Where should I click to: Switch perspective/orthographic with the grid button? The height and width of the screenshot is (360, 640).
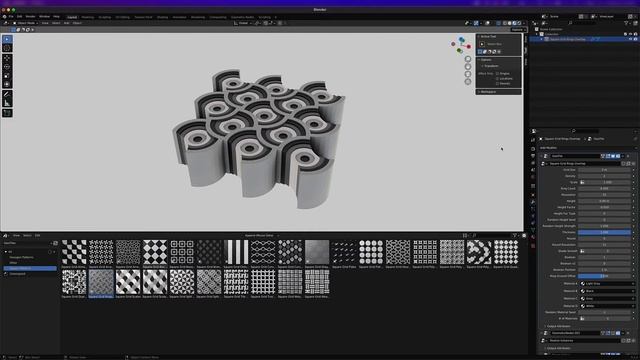coord(468,81)
